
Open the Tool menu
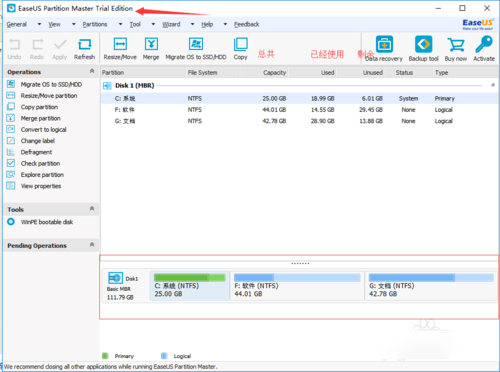135,24
